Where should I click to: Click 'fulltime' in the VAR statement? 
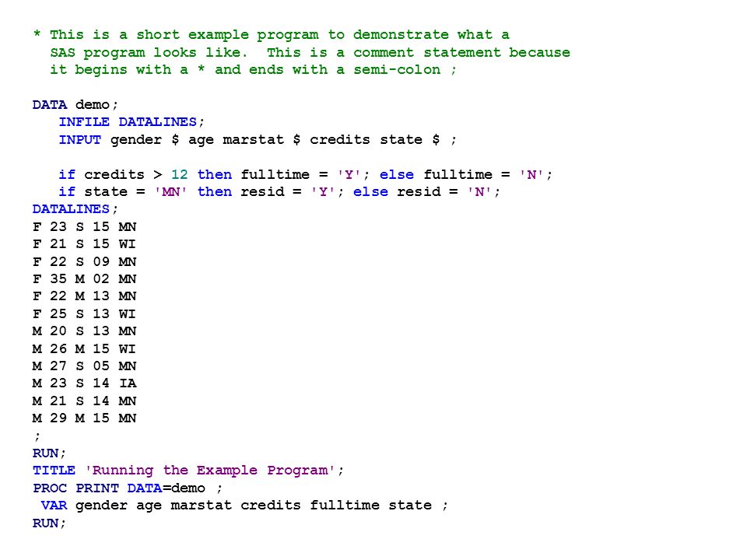pos(344,506)
